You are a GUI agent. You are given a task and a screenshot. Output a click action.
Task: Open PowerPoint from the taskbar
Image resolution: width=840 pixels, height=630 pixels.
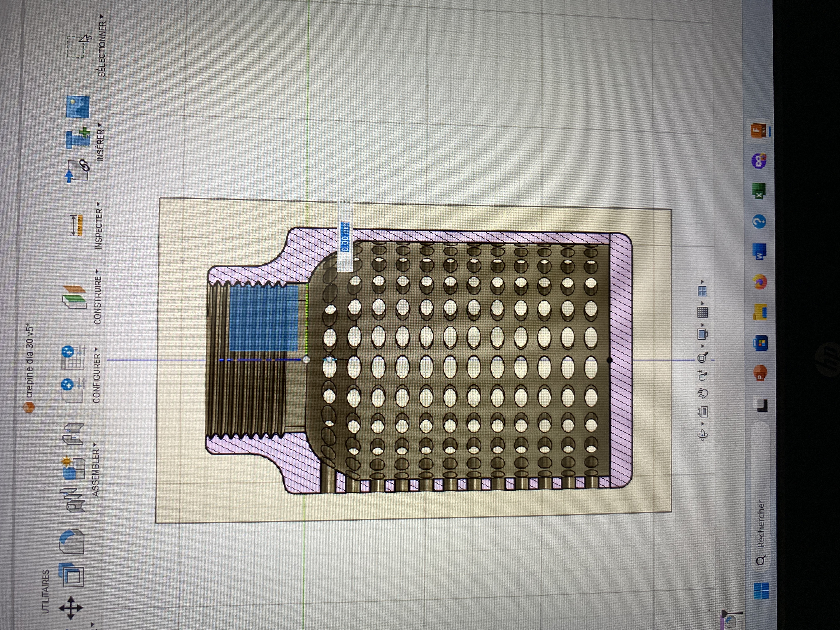click(760, 372)
